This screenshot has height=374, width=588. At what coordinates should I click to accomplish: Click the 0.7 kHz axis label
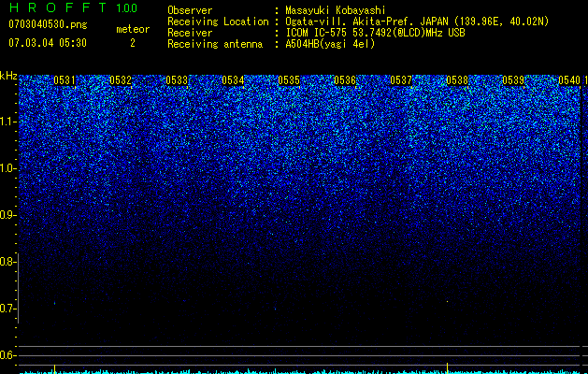point(8,309)
